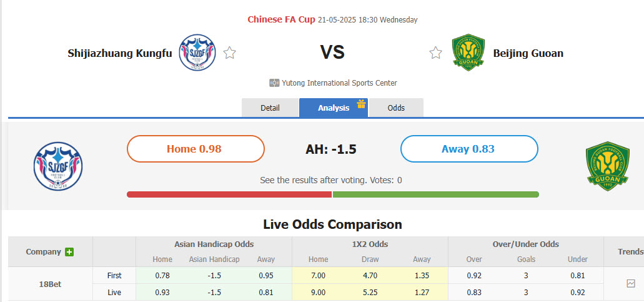Click 18Bet live home win odds 9.00
Image resolution: width=644 pixels, height=302 pixels.
[x=318, y=292]
